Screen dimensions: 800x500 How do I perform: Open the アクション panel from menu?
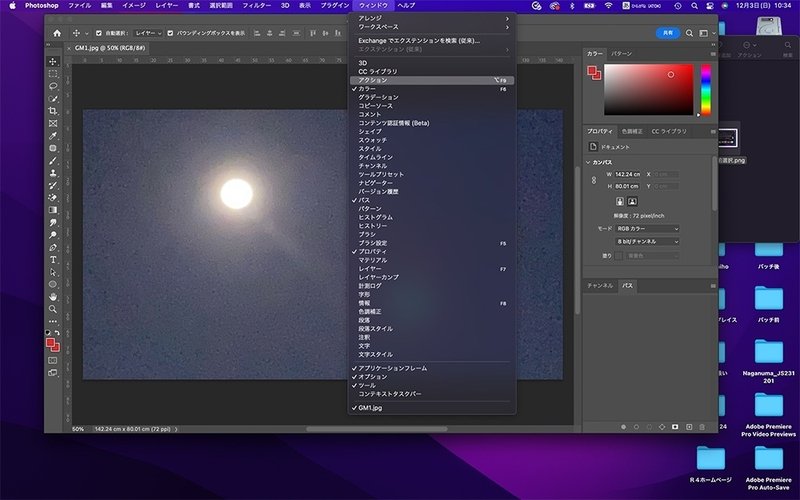[432, 80]
